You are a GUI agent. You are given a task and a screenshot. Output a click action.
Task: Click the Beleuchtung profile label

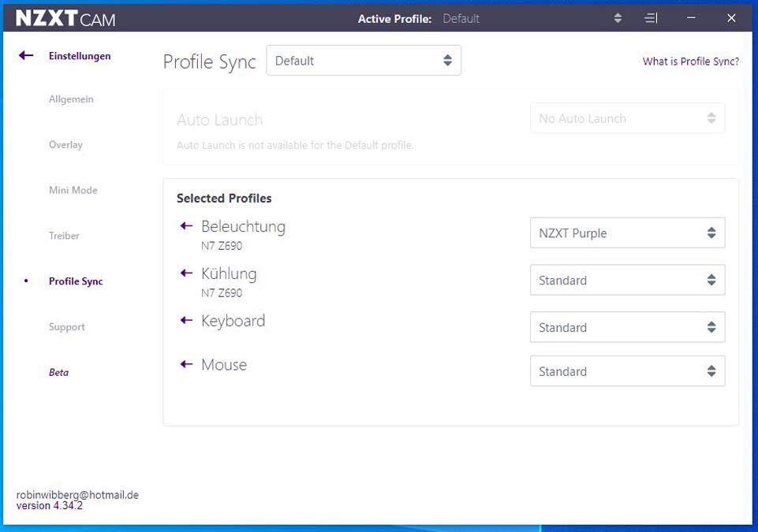243,227
